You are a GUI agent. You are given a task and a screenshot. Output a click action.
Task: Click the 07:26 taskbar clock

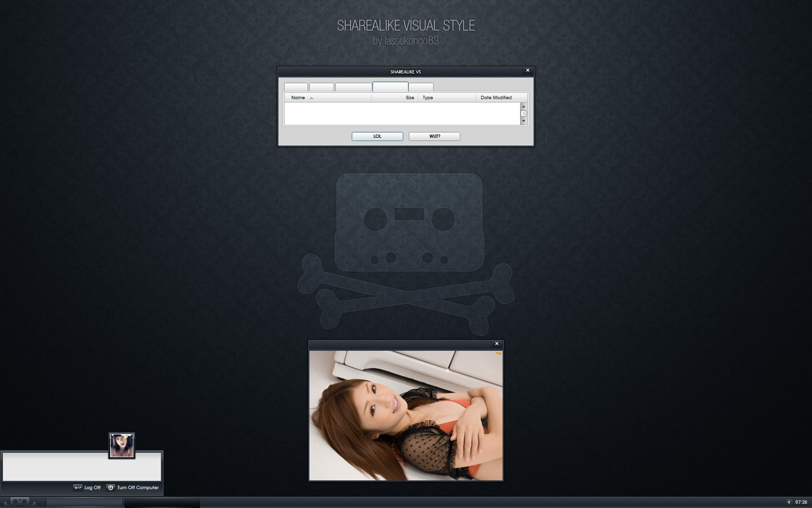point(801,502)
